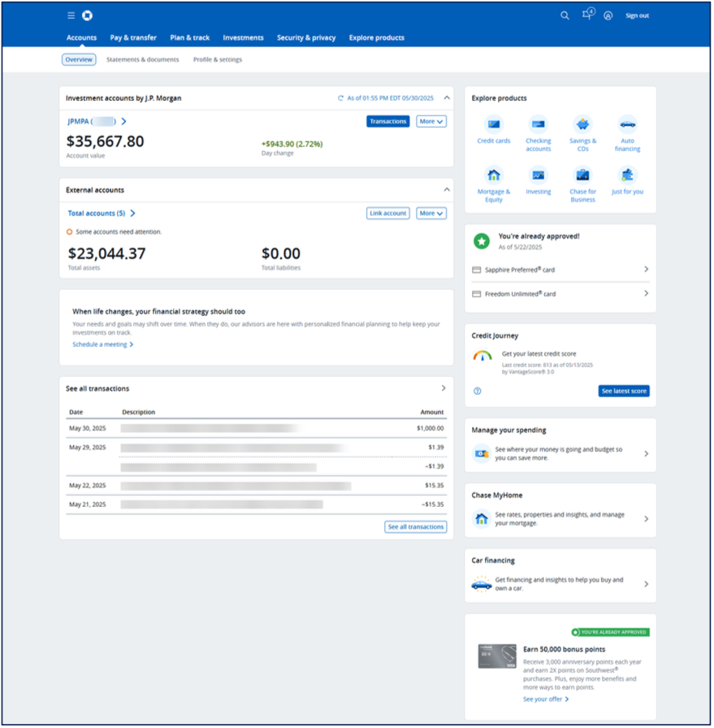Click the $35,667.80 account value
The height and width of the screenshot is (728, 714).
click(106, 141)
